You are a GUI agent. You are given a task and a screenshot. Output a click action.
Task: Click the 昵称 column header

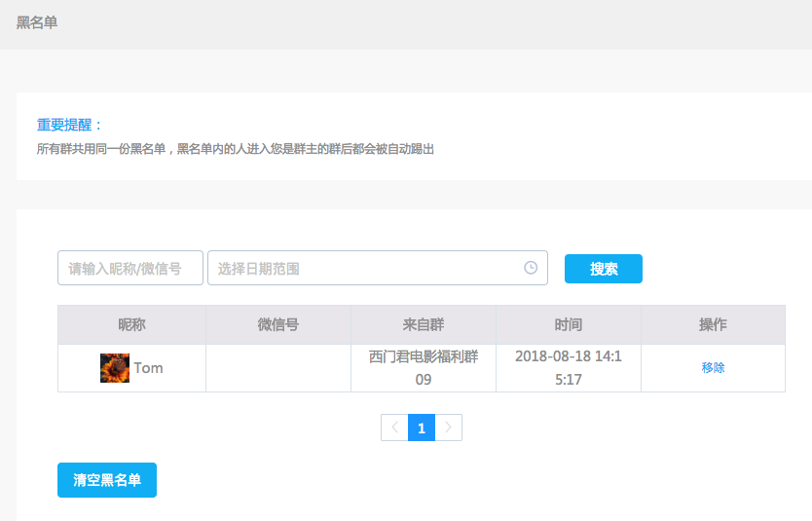[x=131, y=324]
